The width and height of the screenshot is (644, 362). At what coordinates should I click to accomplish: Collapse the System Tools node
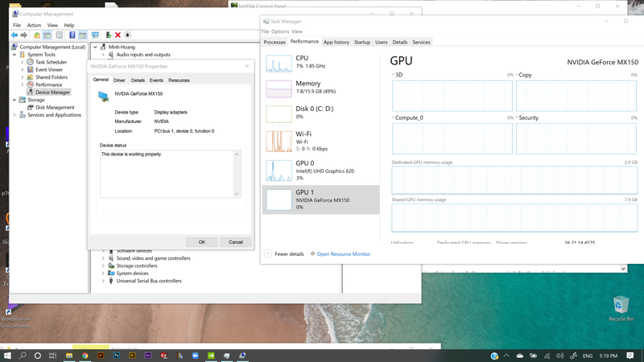pos(14,55)
